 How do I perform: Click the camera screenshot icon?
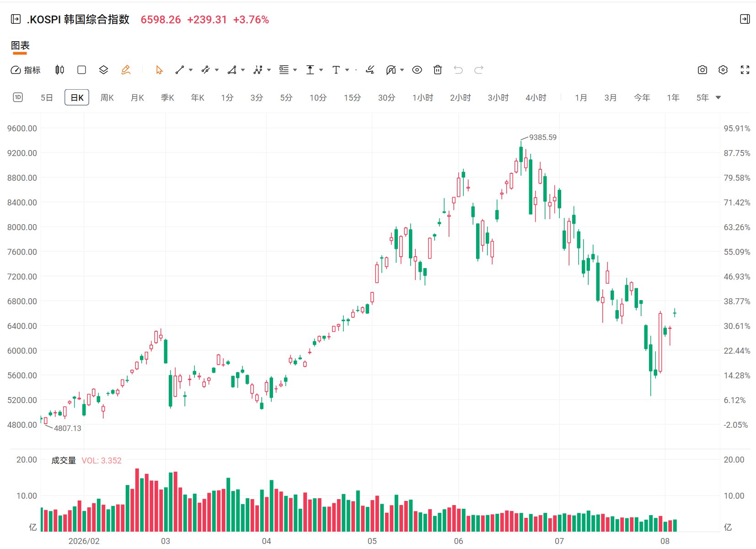click(702, 70)
